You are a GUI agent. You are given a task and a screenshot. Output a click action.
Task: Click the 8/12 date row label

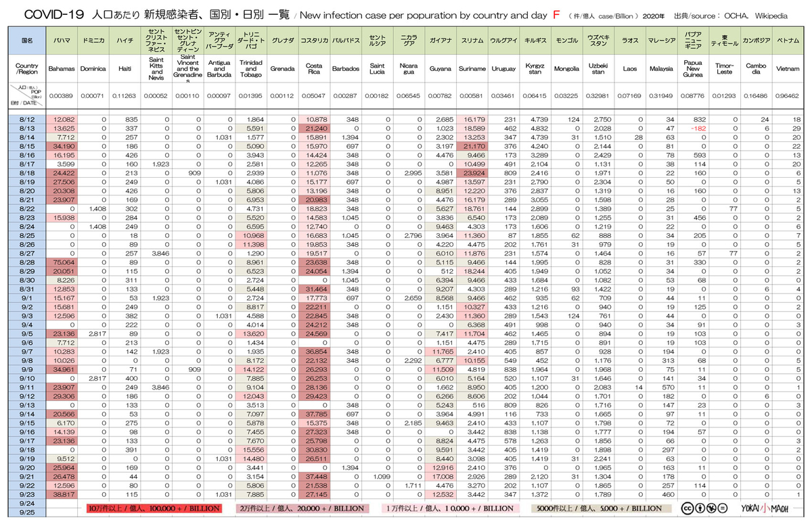(x=27, y=119)
